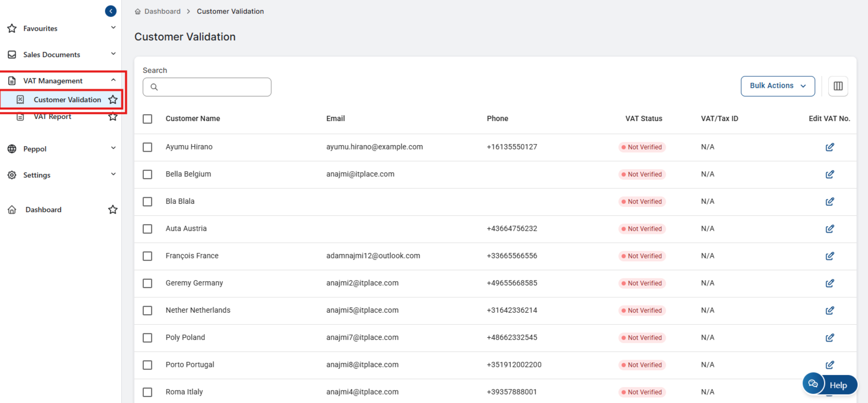Click edit VAT icon for Ayumu Hirano
The width and height of the screenshot is (868, 403).
point(829,147)
